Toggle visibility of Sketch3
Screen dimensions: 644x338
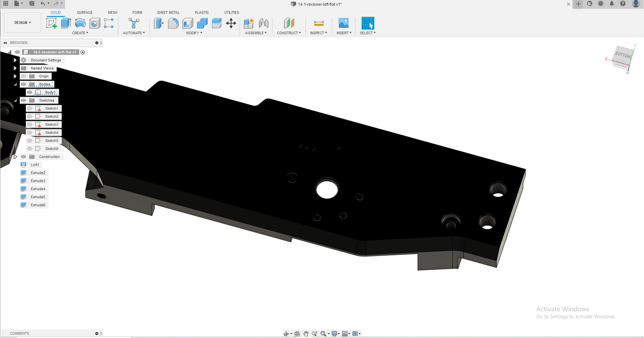point(30,124)
